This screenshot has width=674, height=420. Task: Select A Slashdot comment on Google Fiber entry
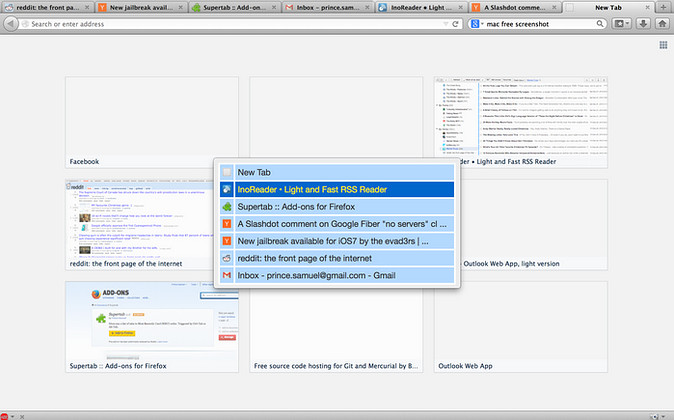[337, 224]
